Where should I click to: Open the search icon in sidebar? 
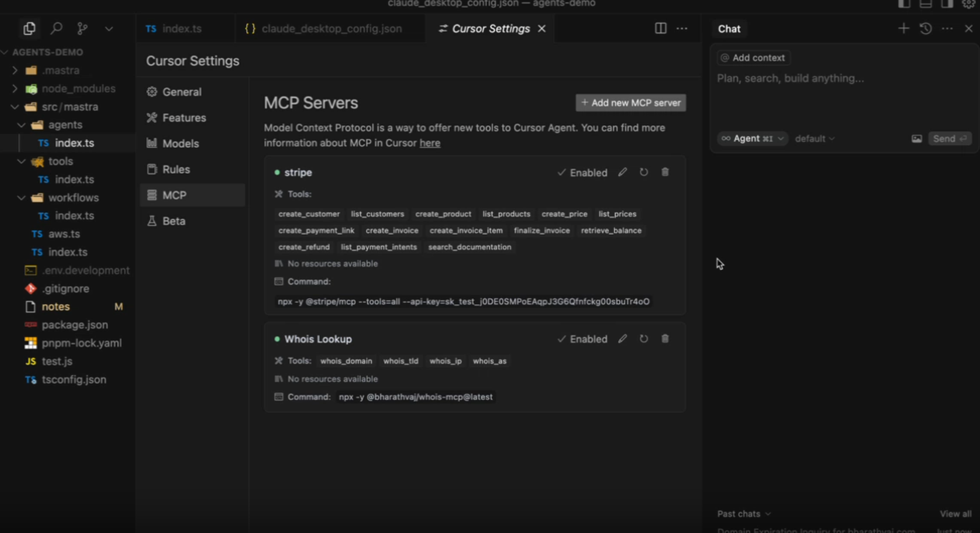[x=56, y=28]
